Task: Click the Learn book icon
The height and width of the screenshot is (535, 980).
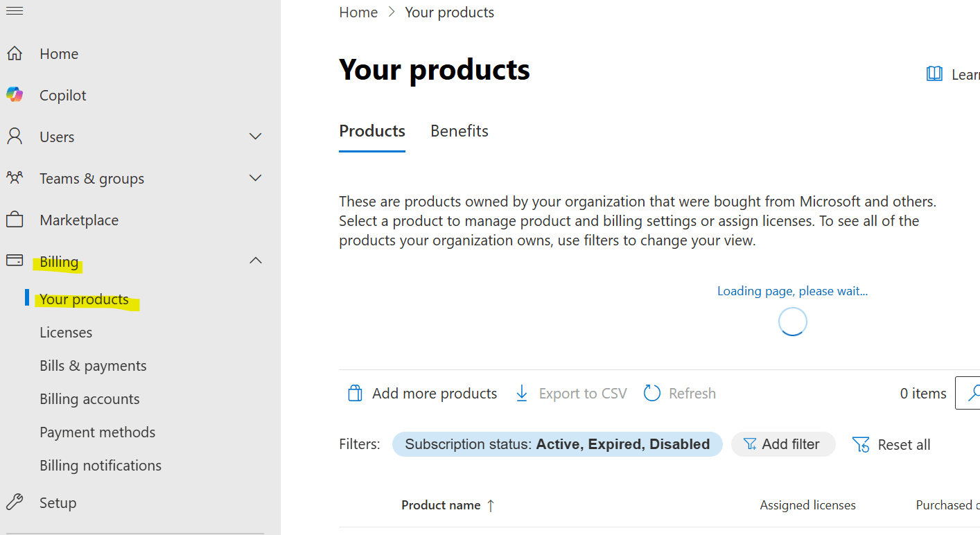Action: [934, 73]
